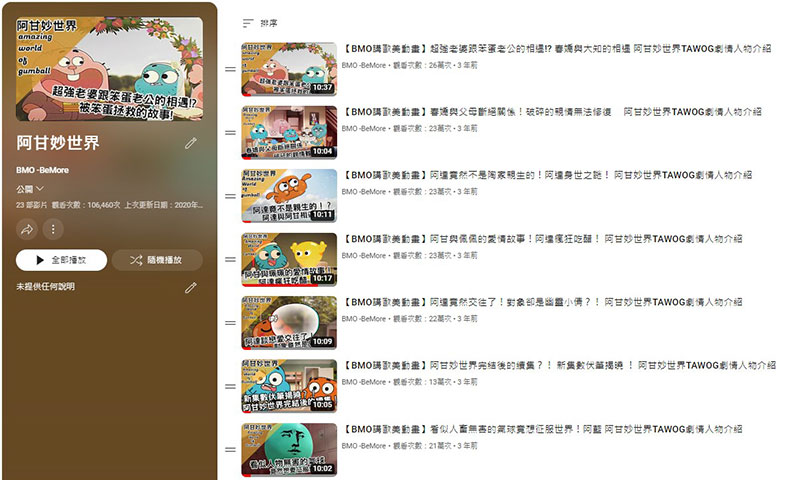Open the three-dot more options menu
Image resolution: width=800 pixels, height=480 pixels.
point(53,230)
